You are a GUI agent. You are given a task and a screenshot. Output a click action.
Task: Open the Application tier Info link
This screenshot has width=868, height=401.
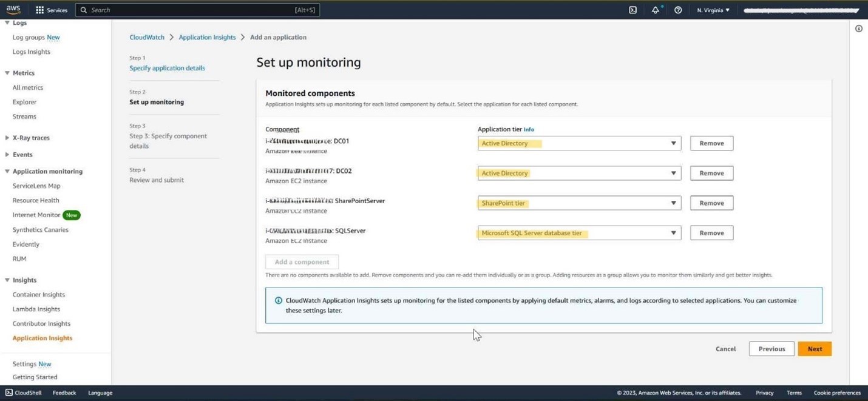click(x=529, y=129)
